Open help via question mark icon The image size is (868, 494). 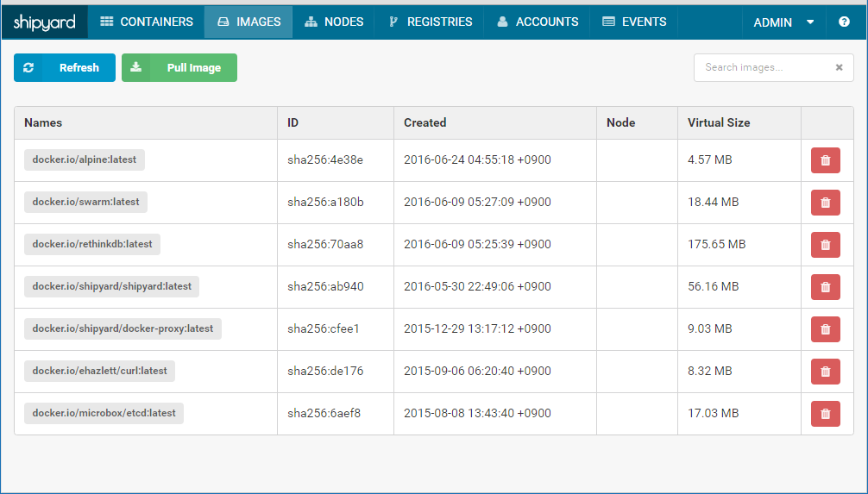coord(844,22)
